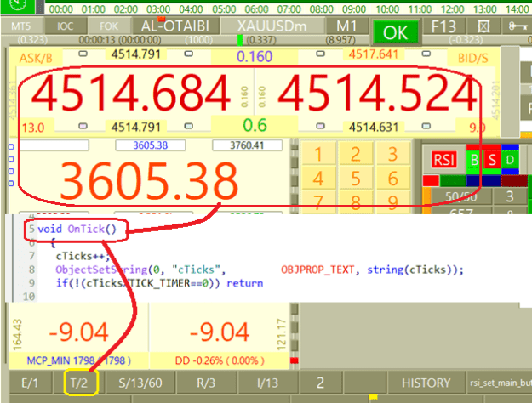Pick the red swatch below RSI

pyautogui.click(x=431, y=180)
